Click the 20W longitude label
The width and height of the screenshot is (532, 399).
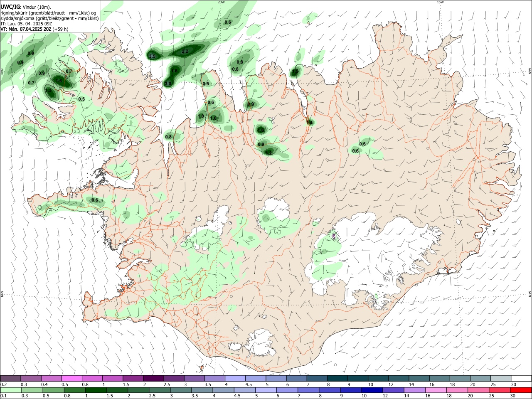[x=221, y=2]
